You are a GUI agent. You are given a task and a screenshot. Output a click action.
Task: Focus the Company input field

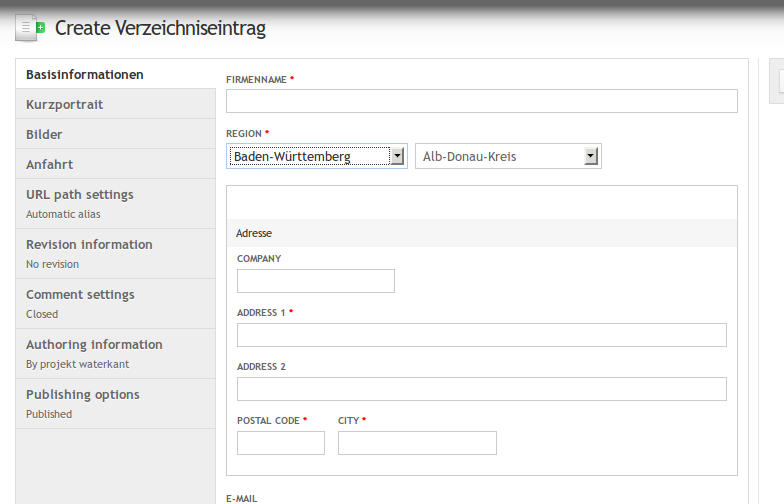coord(315,281)
